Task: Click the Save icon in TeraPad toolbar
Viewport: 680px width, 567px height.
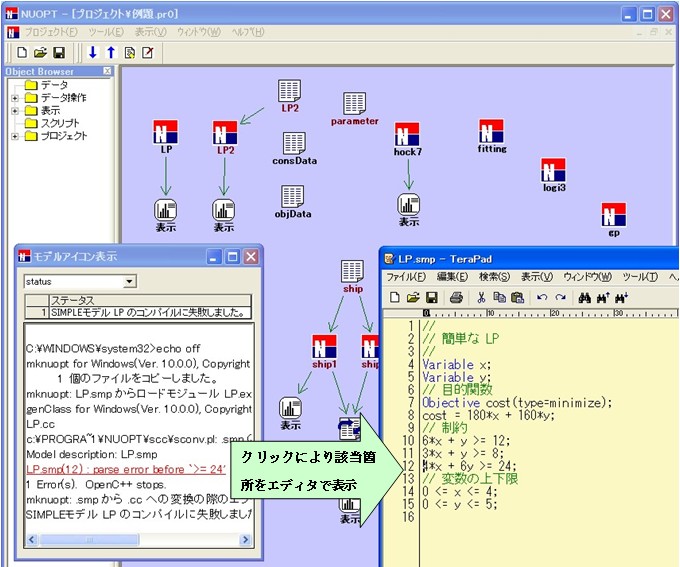Action: click(x=432, y=298)
